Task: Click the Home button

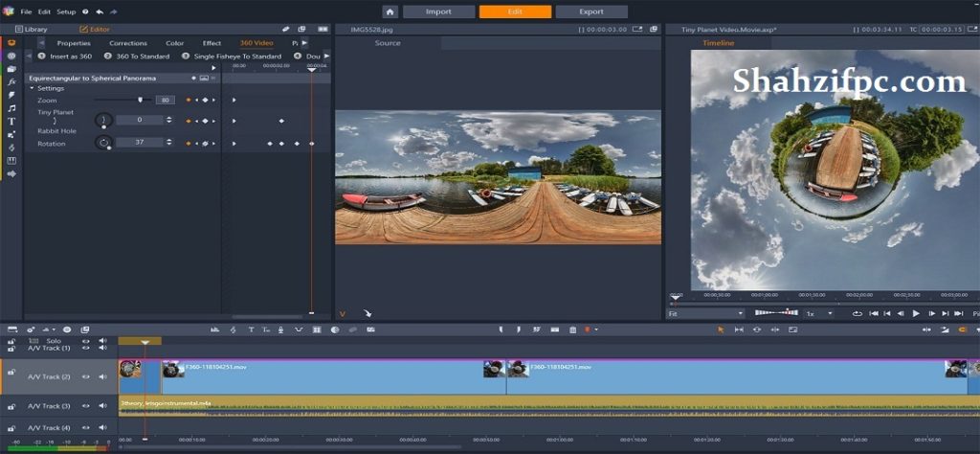Action: pyautogui.click(x=390, y=11)
